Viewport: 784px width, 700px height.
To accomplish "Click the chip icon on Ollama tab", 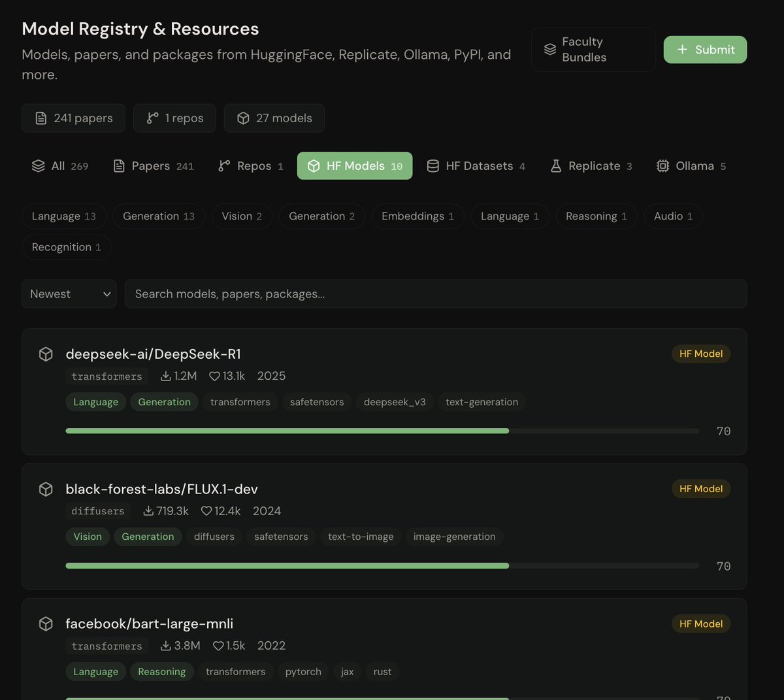I will coord(662,166).
